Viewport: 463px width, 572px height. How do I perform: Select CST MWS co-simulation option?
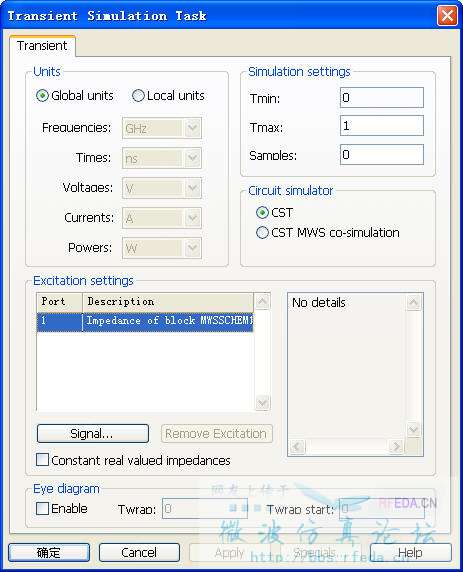coord(262,233)
